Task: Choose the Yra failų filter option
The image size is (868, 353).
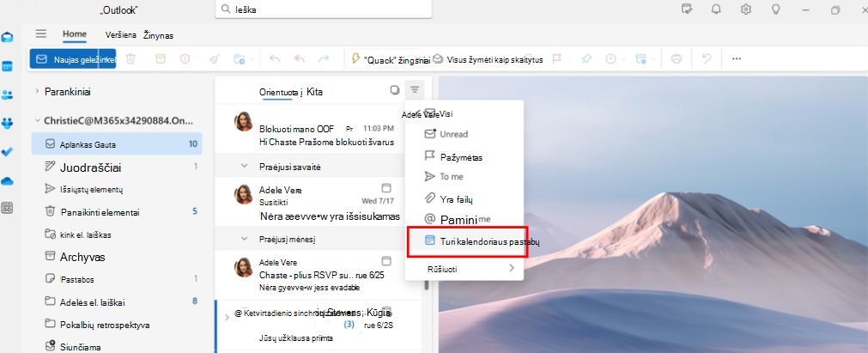Action: click(x=464, y=198)
